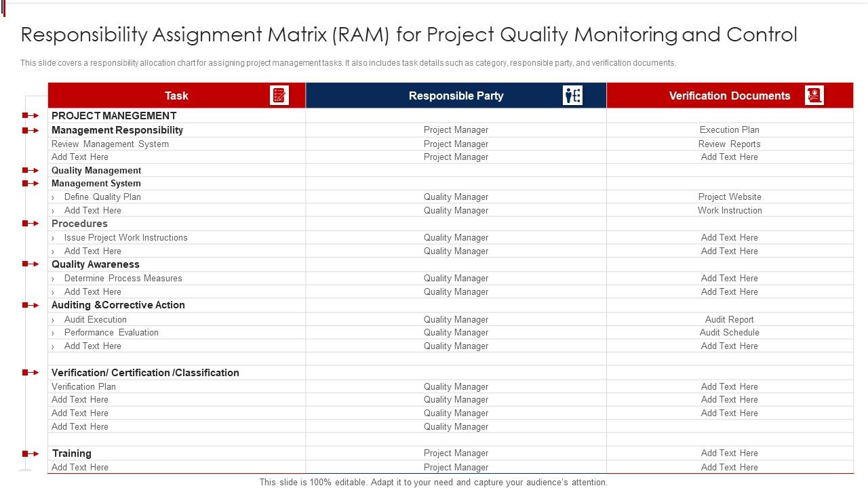Select the Define Quality Plan task
The width and height of the screenshot is (868, 488).
tap(102, 197)
